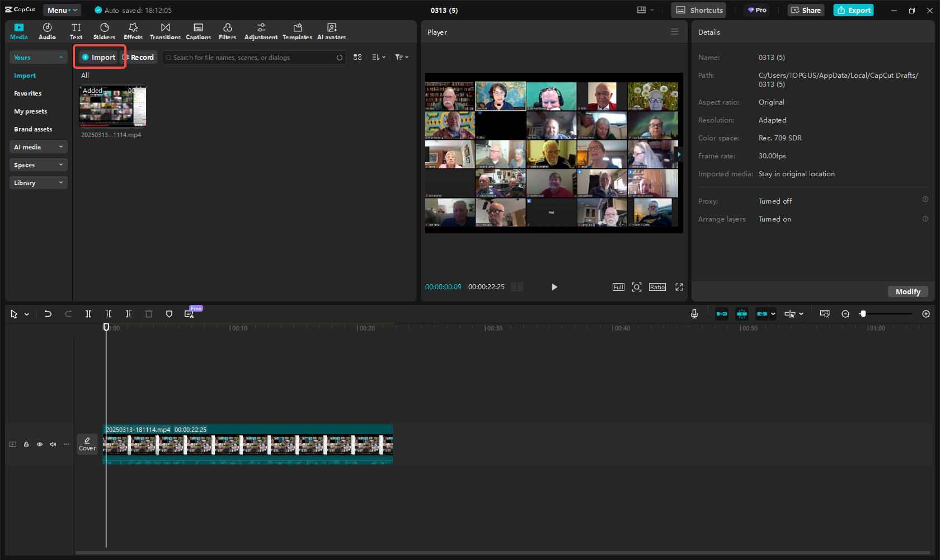Screen dimensions: 940x560
Task: Click the timeline zoom slider handle
Action: [x=863, y=314]
